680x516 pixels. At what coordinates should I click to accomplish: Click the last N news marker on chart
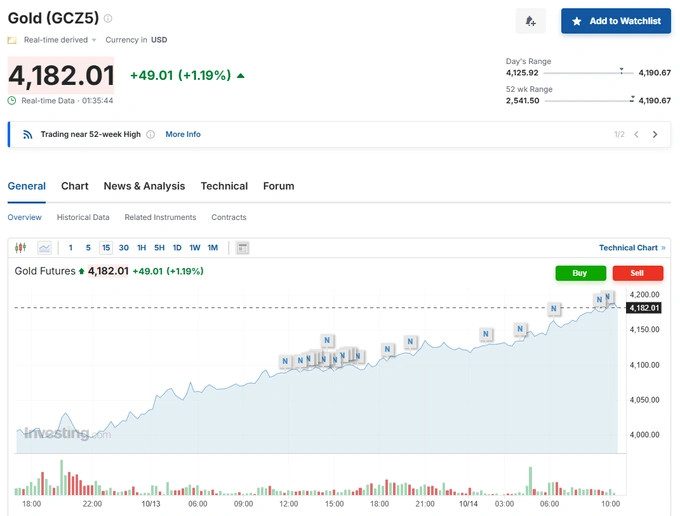[608, 297]
